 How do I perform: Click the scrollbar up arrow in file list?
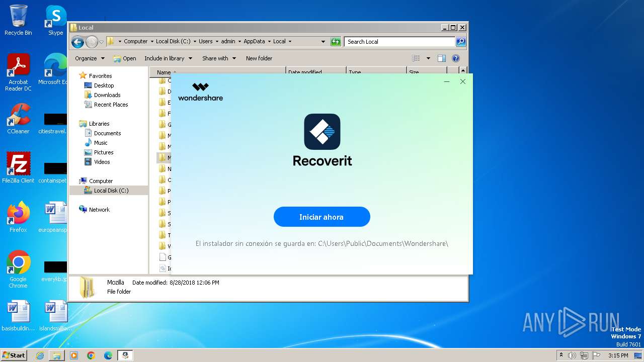(x=463, y=71)
